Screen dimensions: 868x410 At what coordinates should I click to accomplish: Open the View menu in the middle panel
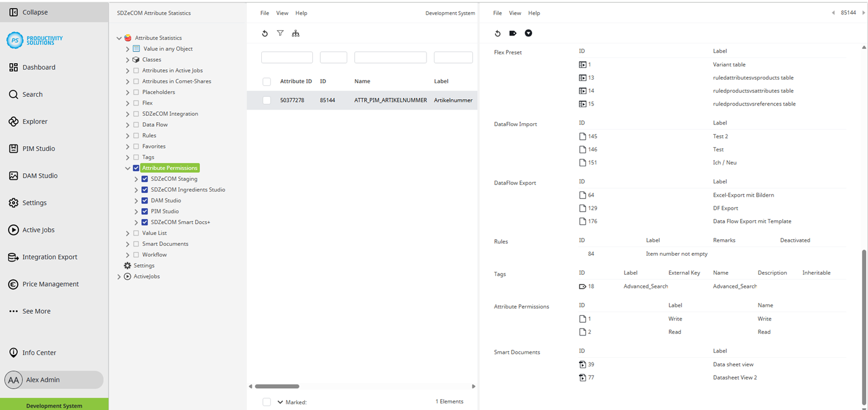click(x=282, y=13)
